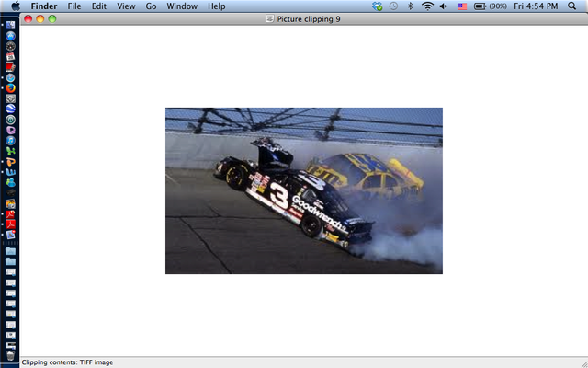Open Microsoft PowerPoint icon in Dock
The width and height of the screenshot is (588, 368).
point(10,162)
